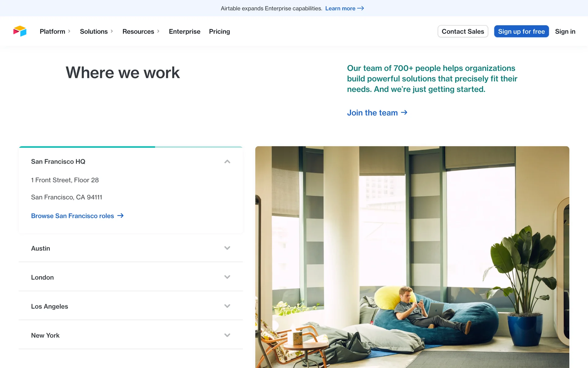Click arrow after Browse San Francisco roles

(120, 216)
